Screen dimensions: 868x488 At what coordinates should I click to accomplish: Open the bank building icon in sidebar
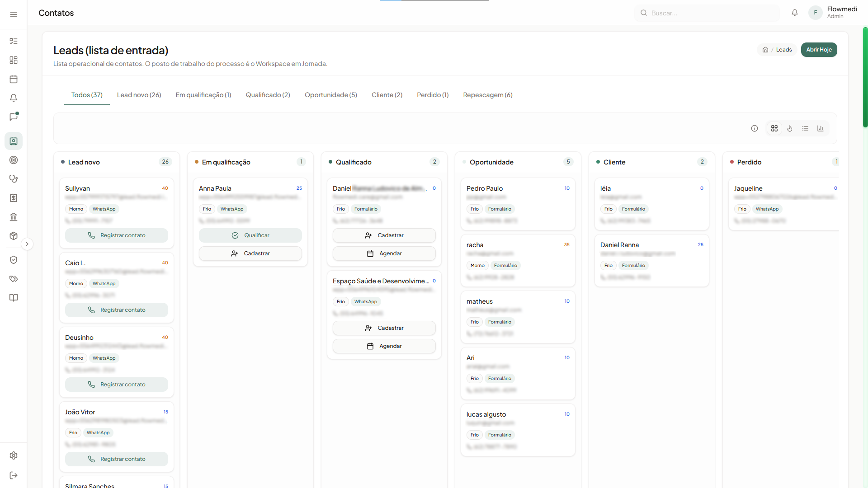pos(14,217)
